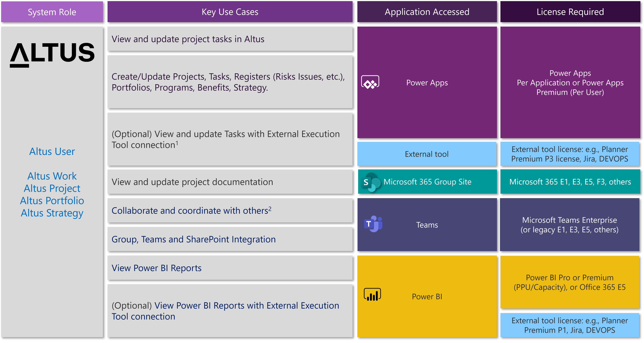
Task: Click the Power Apps application label
Action: pos(427,83)
